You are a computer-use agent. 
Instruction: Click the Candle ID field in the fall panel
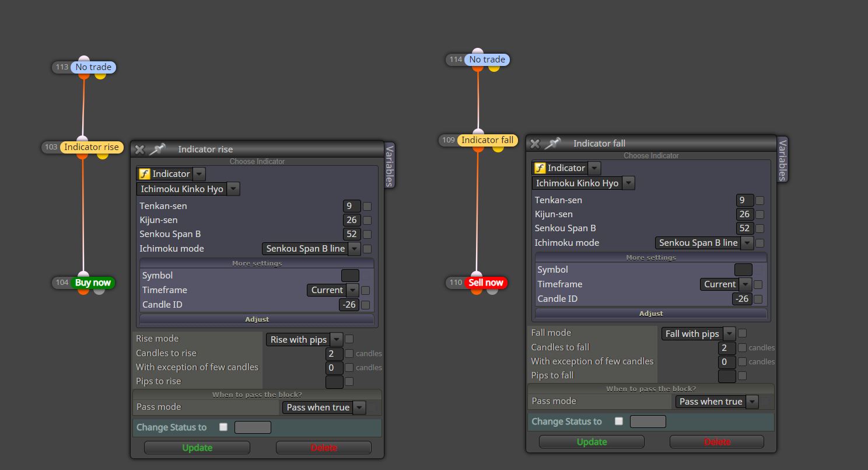click(x=741, y=299)
